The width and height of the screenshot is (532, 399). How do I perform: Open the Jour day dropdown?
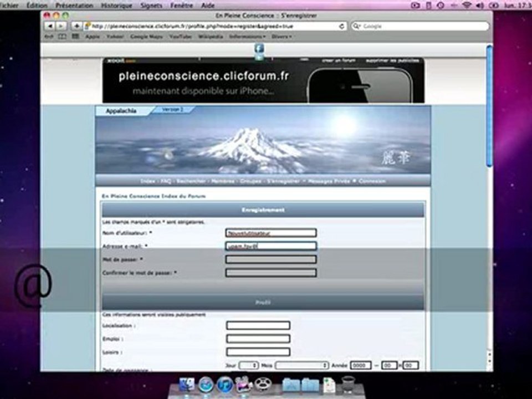(x=249, y=365)
